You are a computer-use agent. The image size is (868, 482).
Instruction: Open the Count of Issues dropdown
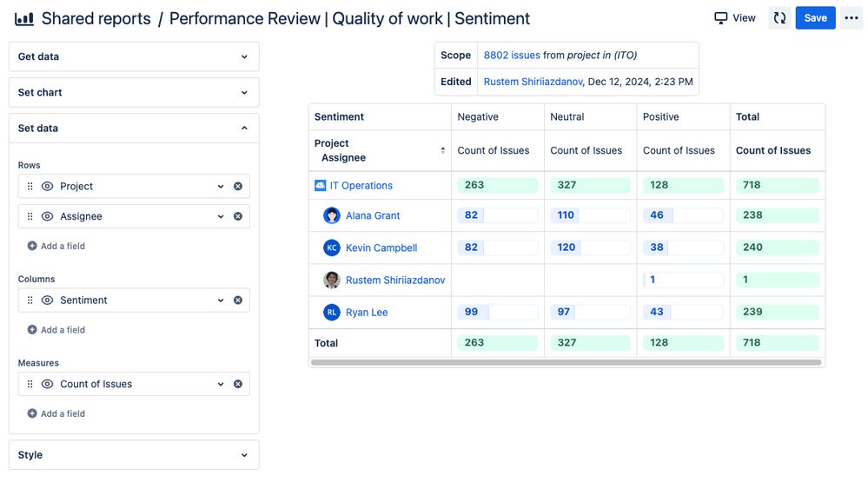[221, 384]
